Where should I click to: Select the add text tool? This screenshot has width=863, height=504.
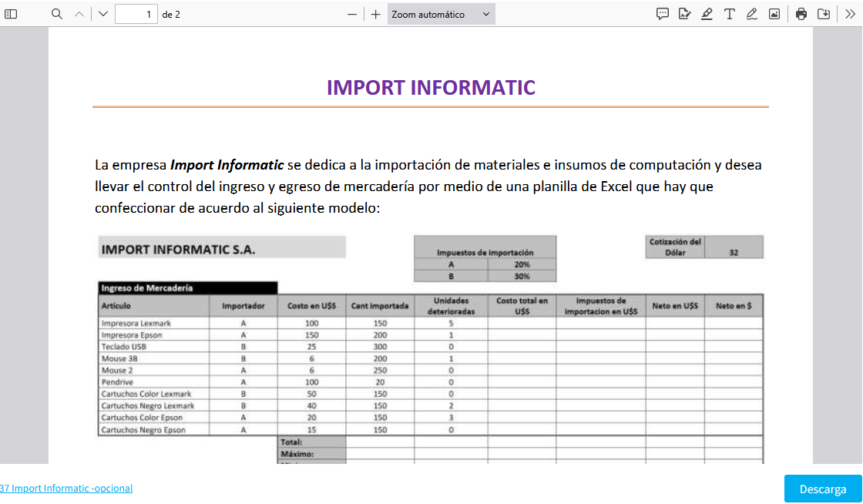tap(729, 14)
